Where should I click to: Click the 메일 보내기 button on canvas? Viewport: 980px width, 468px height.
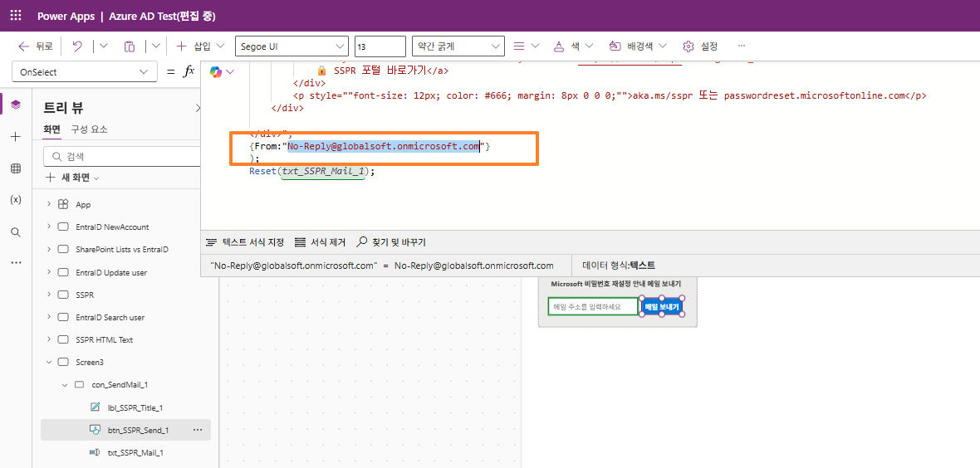[x=661, y=307]
